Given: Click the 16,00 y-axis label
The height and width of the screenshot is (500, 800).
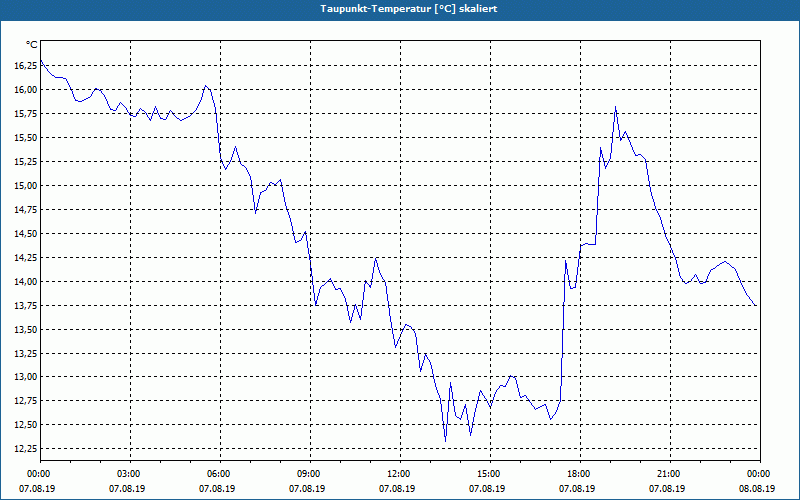Looking at the screenshot, I should [x=26, y=90].
